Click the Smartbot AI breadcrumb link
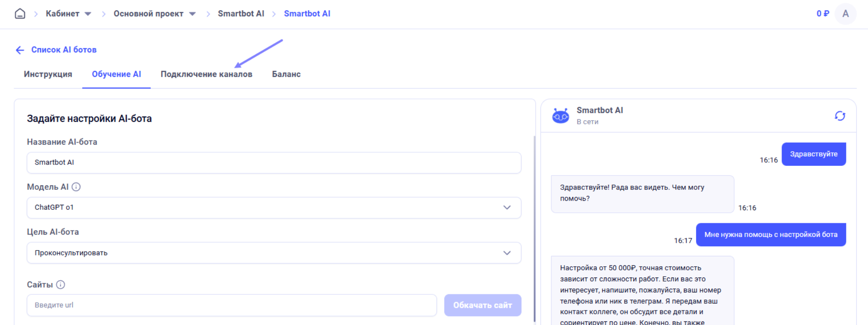This screenshot has height=325, width=868. (241, 14)
